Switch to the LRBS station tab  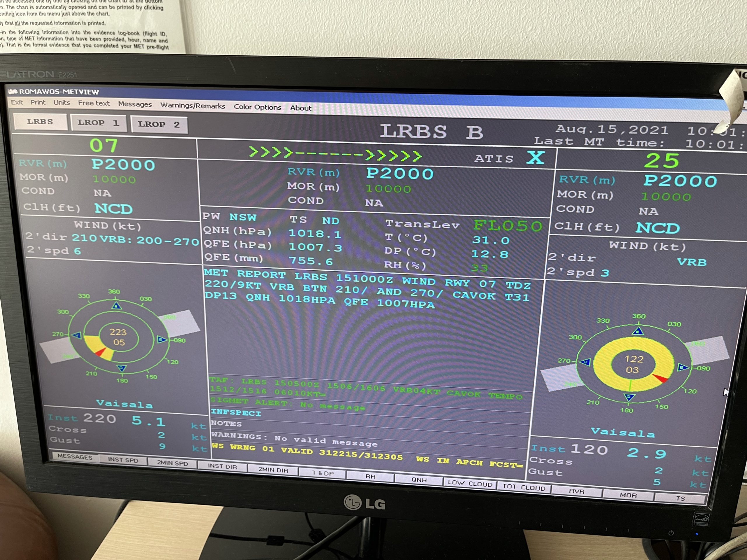coord(40,122)
